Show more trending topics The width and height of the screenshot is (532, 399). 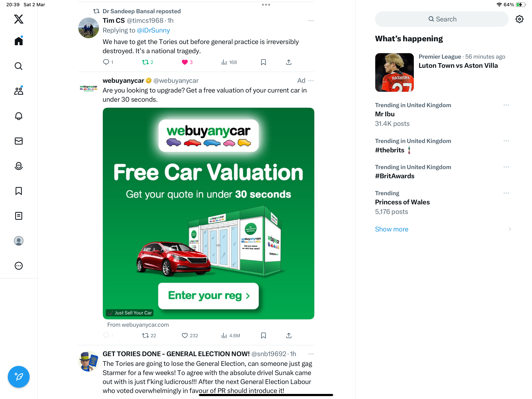point(392,229)
